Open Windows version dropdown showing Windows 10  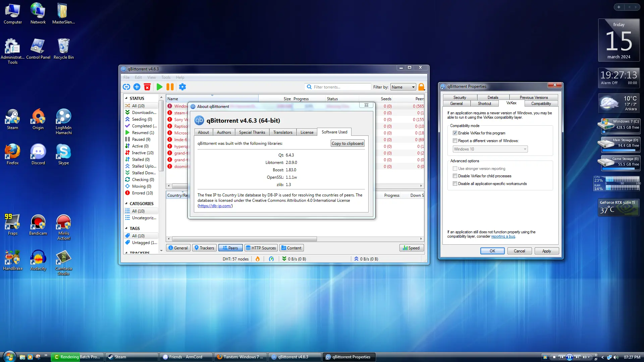pos(490,149)
